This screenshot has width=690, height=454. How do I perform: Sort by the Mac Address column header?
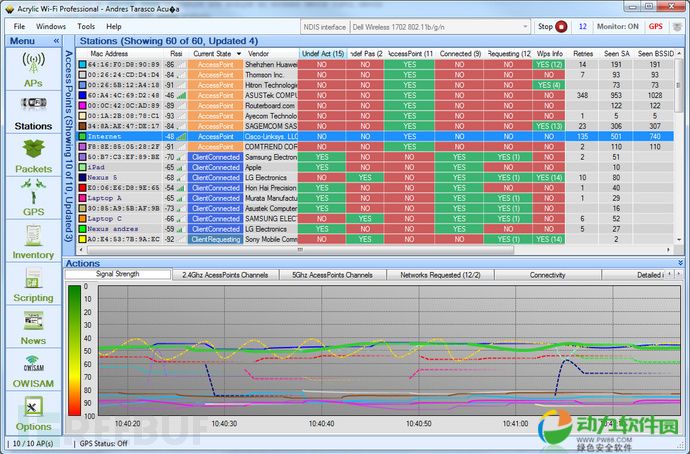click(x=111, y=53)
